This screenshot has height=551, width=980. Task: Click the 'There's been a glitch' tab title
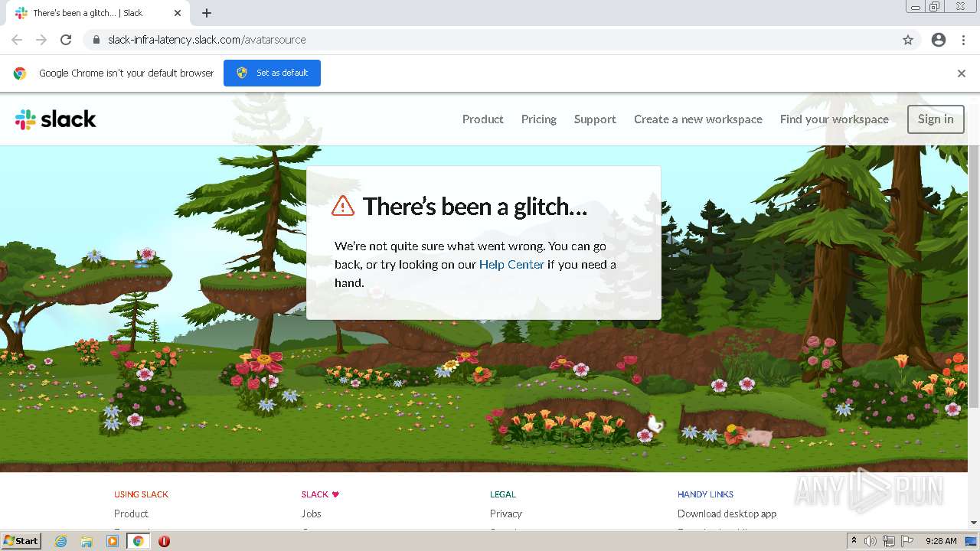click(x=88, y=13)
